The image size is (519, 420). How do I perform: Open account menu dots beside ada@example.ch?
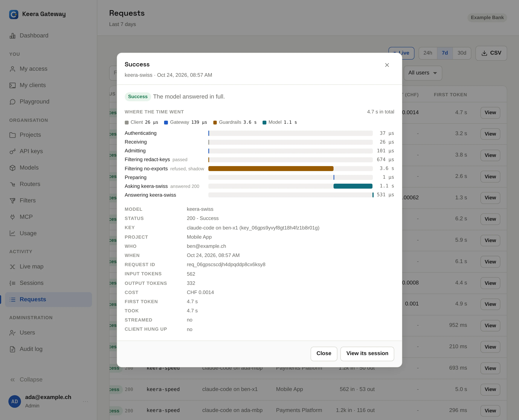click(x=85, y=401)
